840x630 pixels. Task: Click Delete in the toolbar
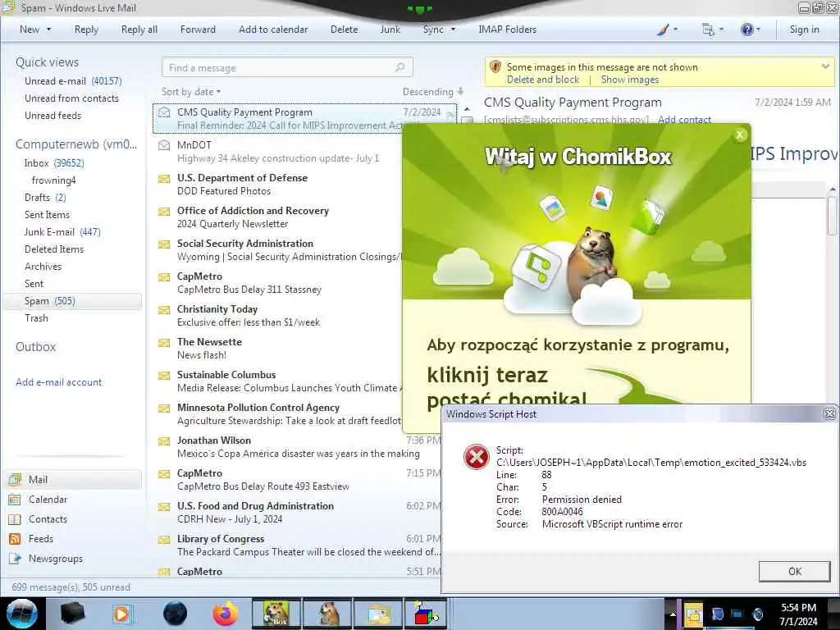344,30
